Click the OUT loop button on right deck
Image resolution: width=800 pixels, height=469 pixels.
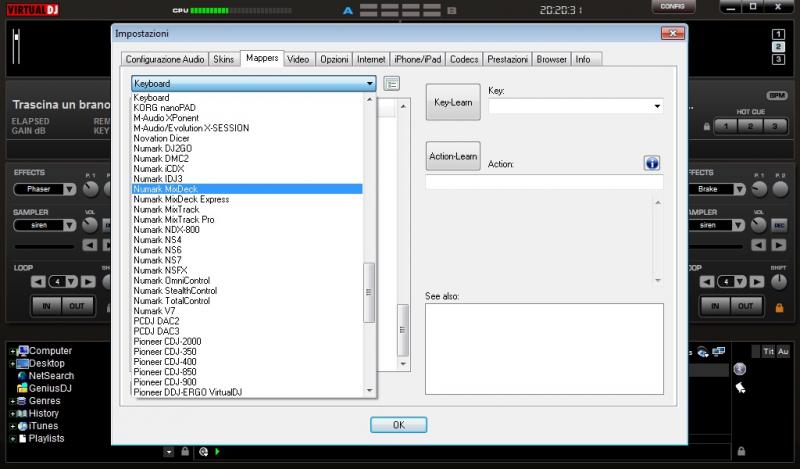[745, 306]
